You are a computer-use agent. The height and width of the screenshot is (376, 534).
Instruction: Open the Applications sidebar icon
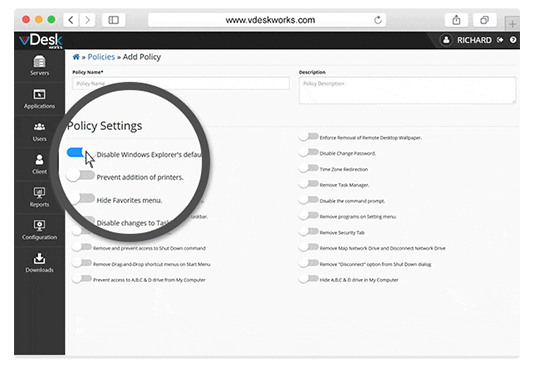click(x=39, y=99)
